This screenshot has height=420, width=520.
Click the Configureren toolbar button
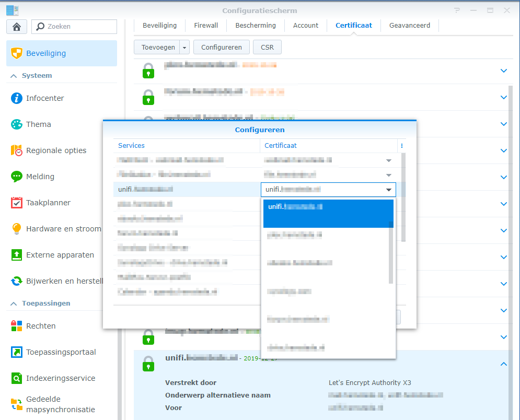221,48
